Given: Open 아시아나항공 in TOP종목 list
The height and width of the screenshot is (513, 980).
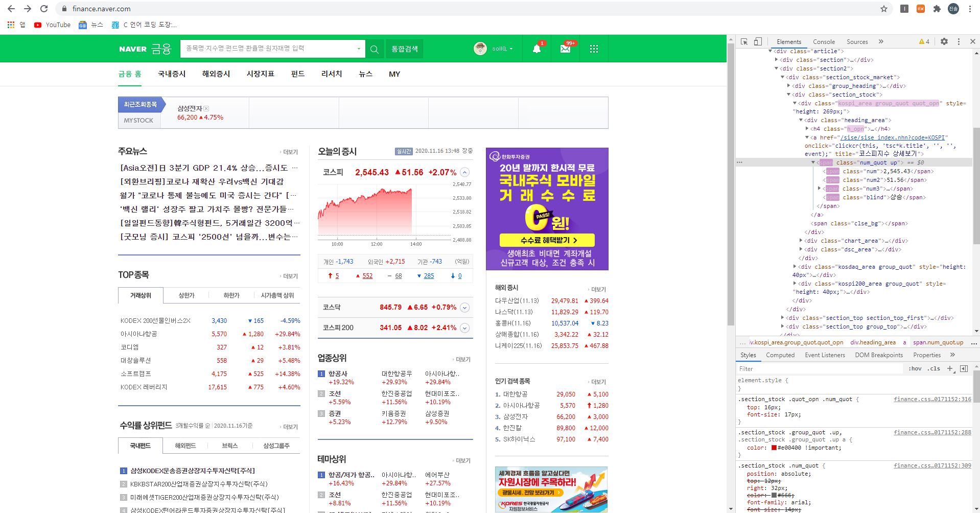Looking at the screenshot, I should tap(139, 334).
